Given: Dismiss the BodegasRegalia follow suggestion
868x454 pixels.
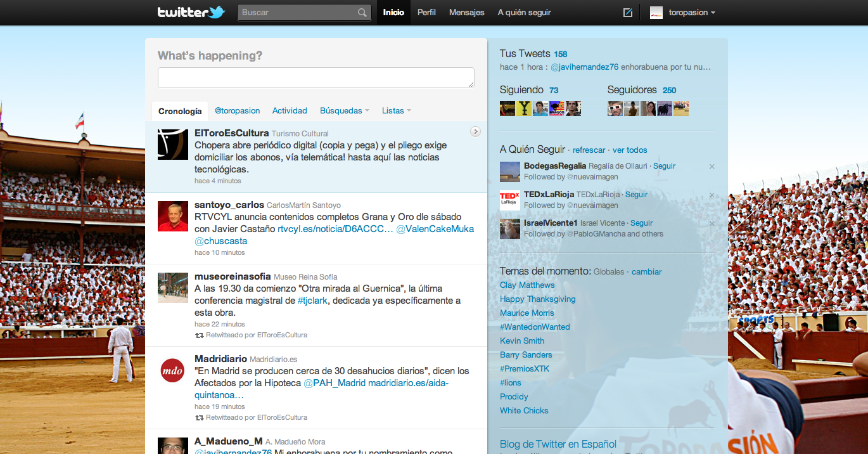Looking at the screenshot, I should (712, 167).
